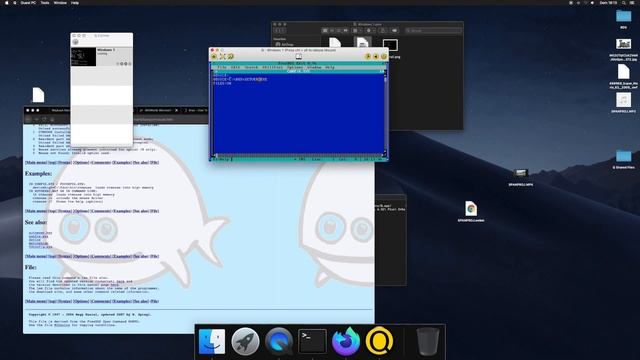Open action gear dropdown in Finder toolbar
Viewport: 640px width, 360px height.
[370, 31]
